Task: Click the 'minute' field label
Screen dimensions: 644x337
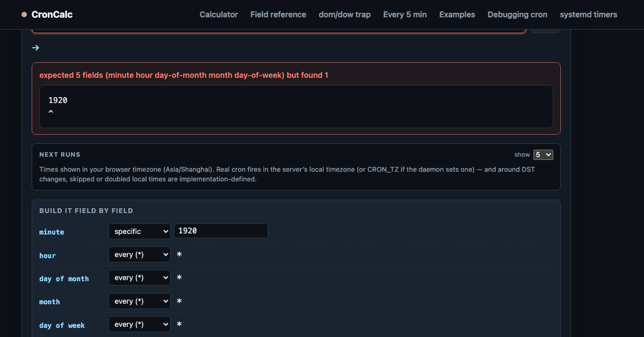Action: coord(52,232)
